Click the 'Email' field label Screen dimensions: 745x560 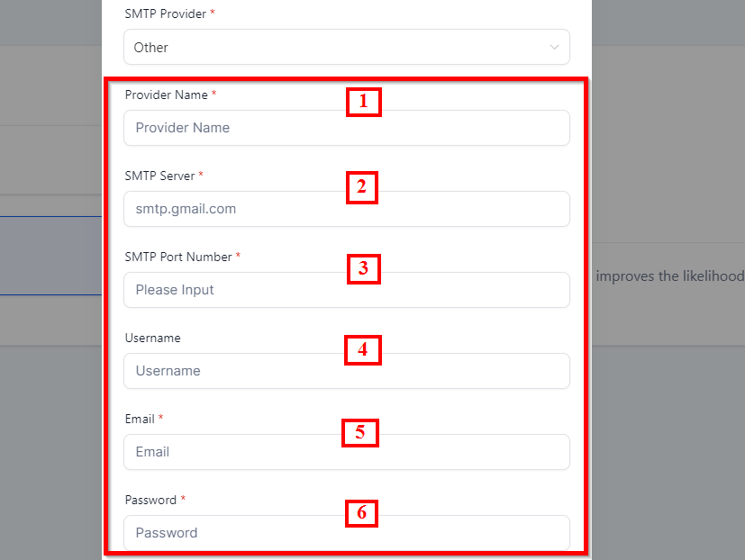pyautogui.click(x=140, y=419)
